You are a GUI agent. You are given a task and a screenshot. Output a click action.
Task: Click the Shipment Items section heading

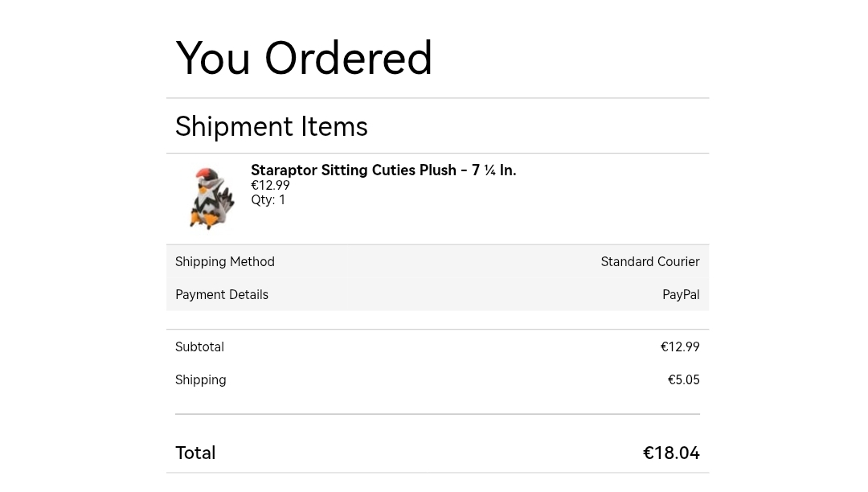272,126
